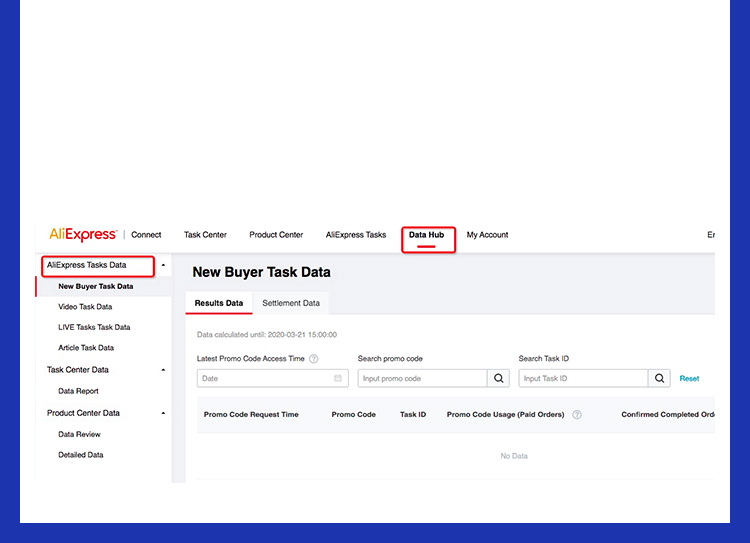
Task: Click the Connect link in header
Action: [x=146, y=235]
